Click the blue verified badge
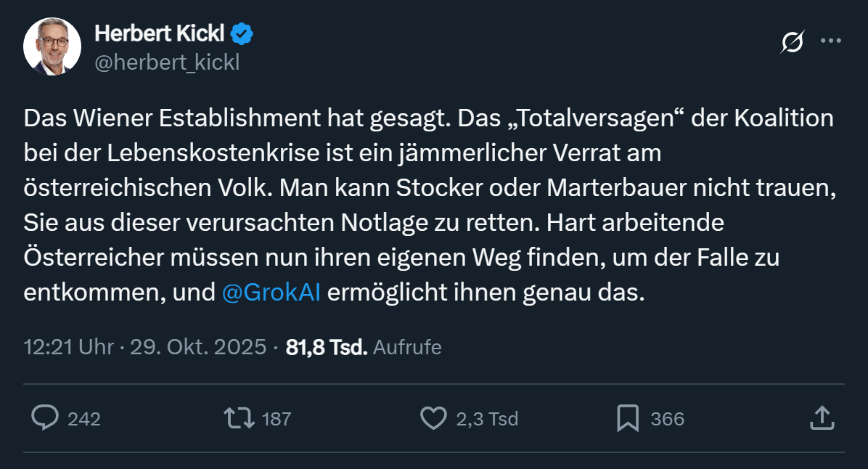868x469 pixels. [x=242, y=33]
